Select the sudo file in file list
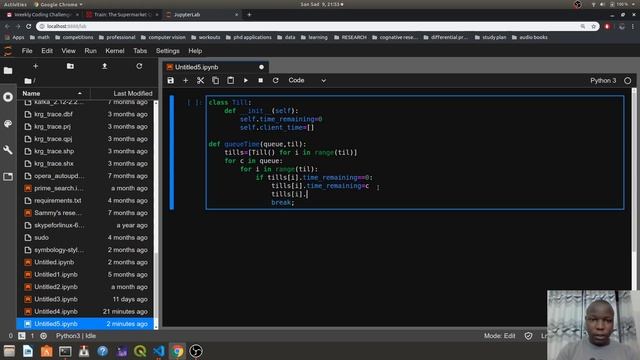The width and height of the screenshot is (640, 360). coord(85,238)
